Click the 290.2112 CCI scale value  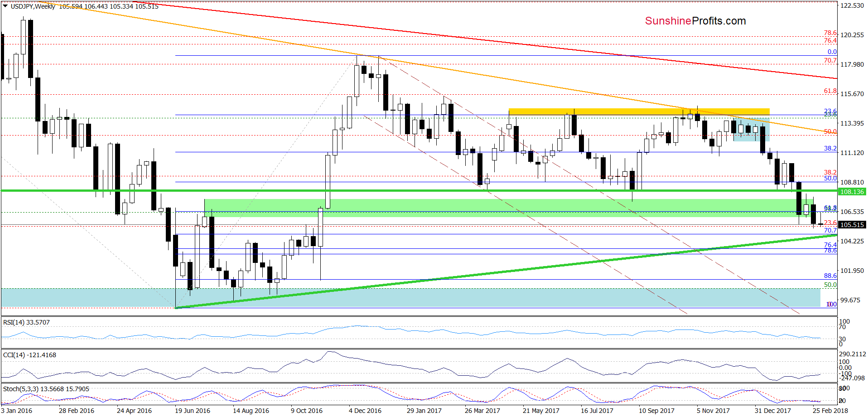coord(853,354)
